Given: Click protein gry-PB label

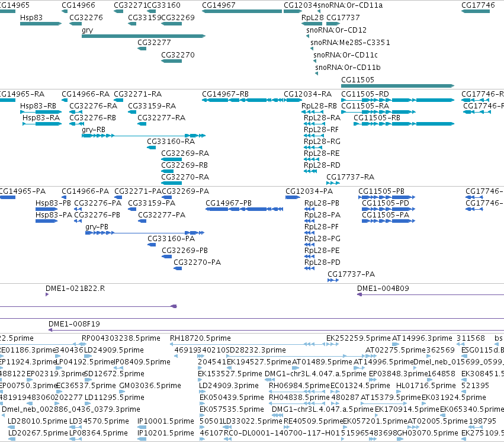Looking at the screenshot, I should [x=97, y=227].
